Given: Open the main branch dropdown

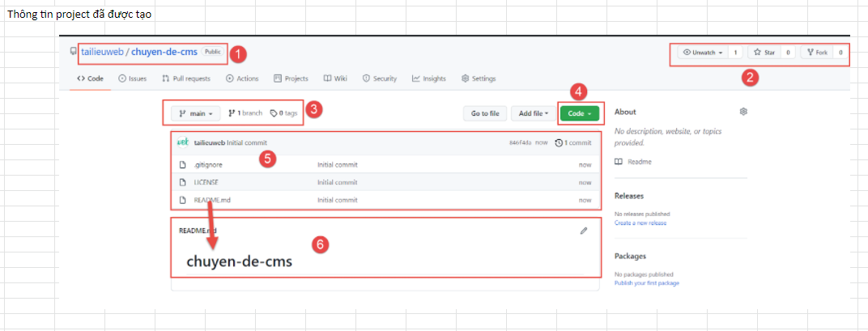Looking at the screenshot, I should click(x=196, y=113).
